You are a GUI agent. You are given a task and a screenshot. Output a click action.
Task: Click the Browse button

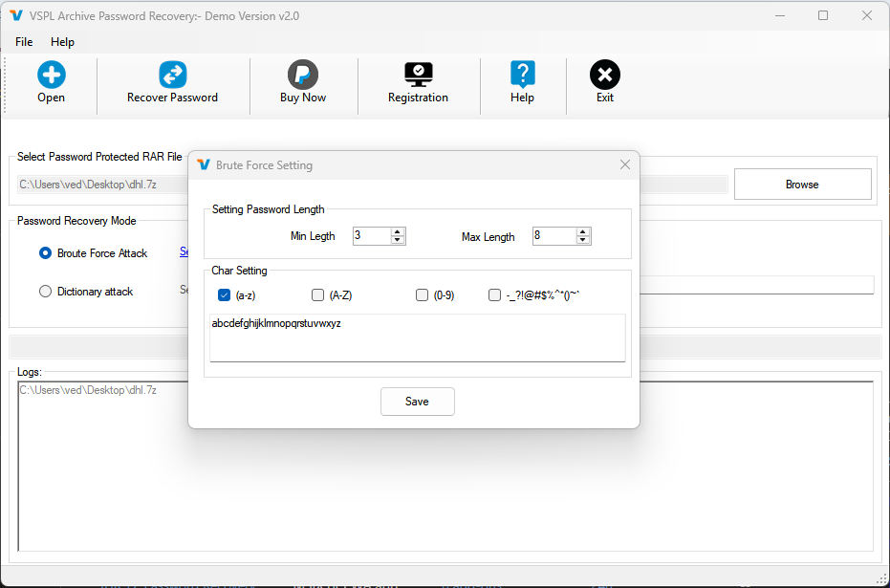802,184
